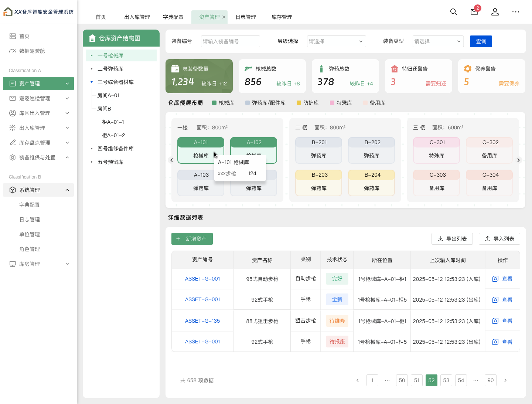Open the 层级选择 dropdown
Image resolution: width=532 pixels, height=404 pixels.
click(x=336, y=41)
